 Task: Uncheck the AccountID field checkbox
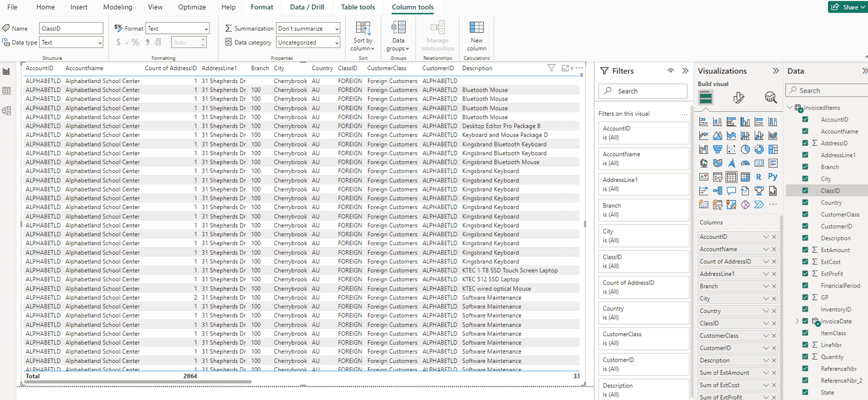click(x=805, y=119)
